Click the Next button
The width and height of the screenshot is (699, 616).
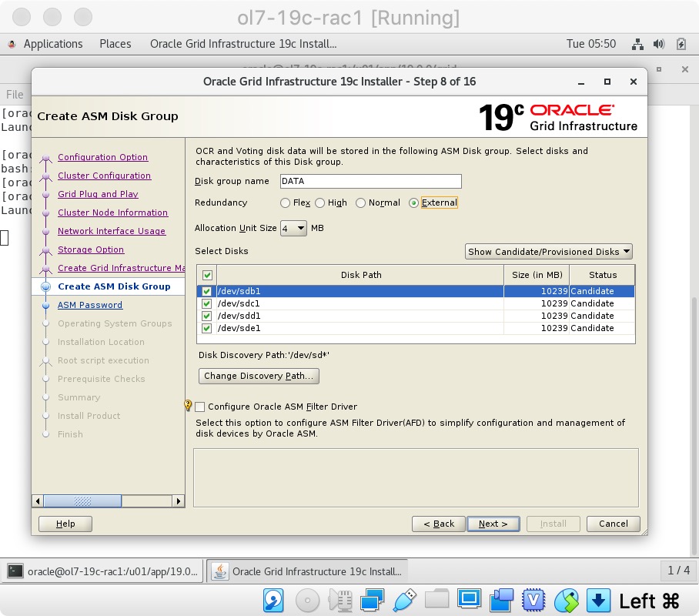coord(493,524)
